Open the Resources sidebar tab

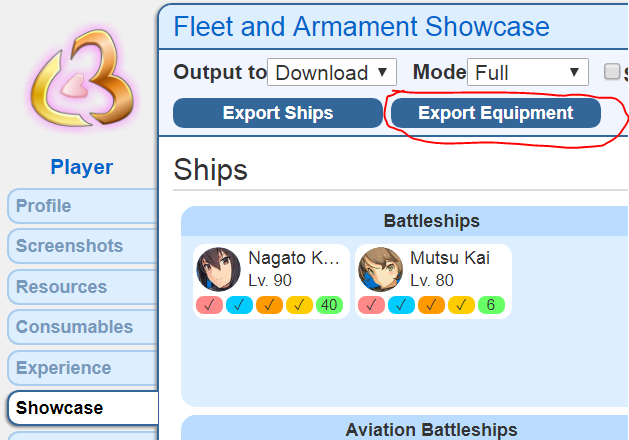pyautogui.click(x=83, y=287)
